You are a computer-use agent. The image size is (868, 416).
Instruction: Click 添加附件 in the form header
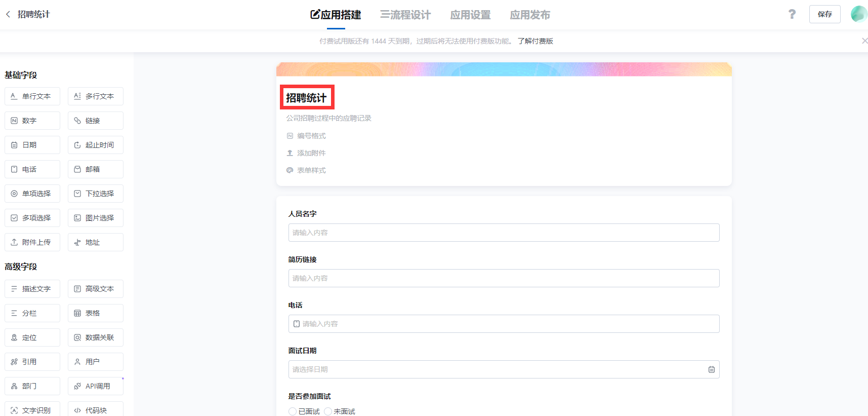306,153
